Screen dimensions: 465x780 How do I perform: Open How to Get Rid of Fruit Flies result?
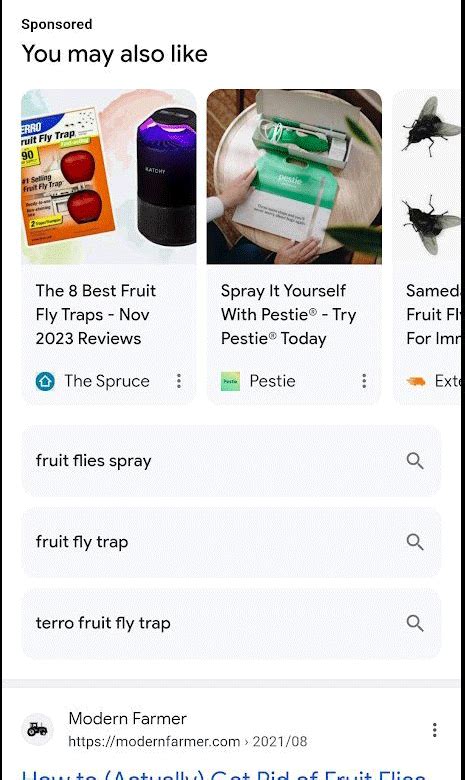tap(224, 775)
